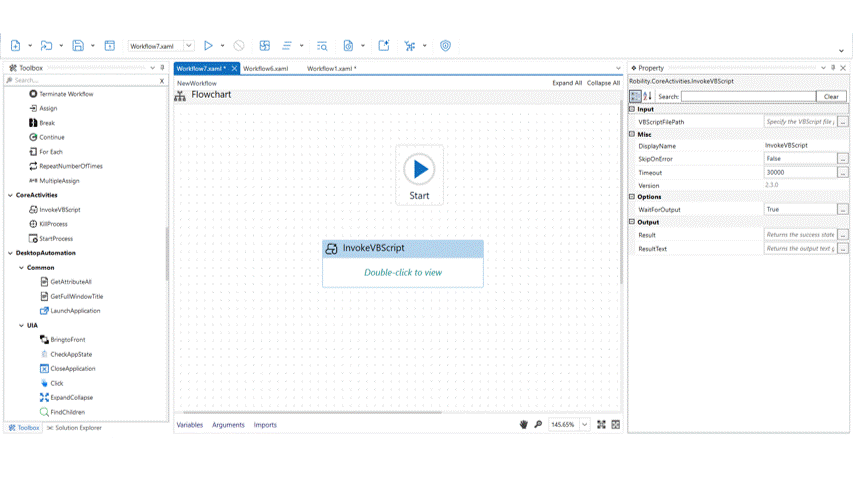Open the workflow file selector dropdown
This screenshot has width=853, height=480.
click(188, 46)
